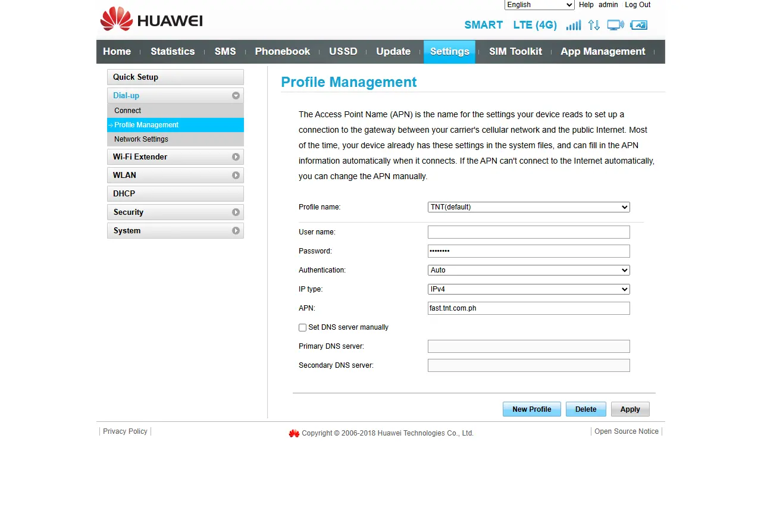This screenshot has height=532, width=761.
Task: Open the Privacy Policy link
Action: coord(125,431)
